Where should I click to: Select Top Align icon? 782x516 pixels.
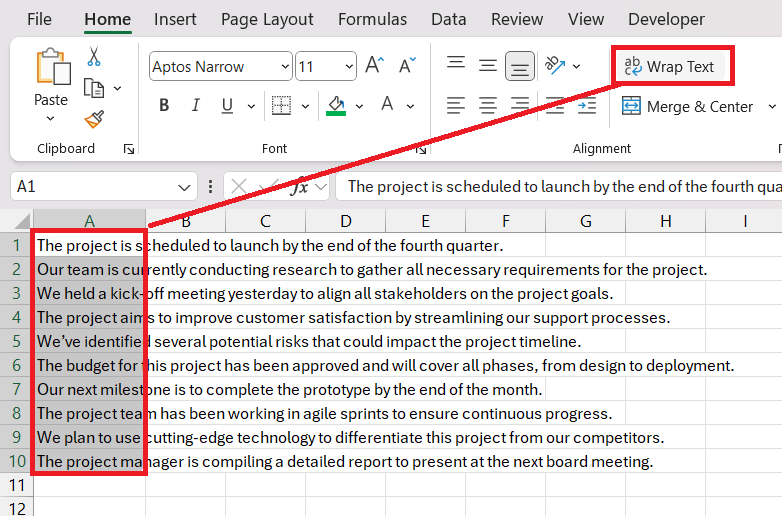point(456,63)
